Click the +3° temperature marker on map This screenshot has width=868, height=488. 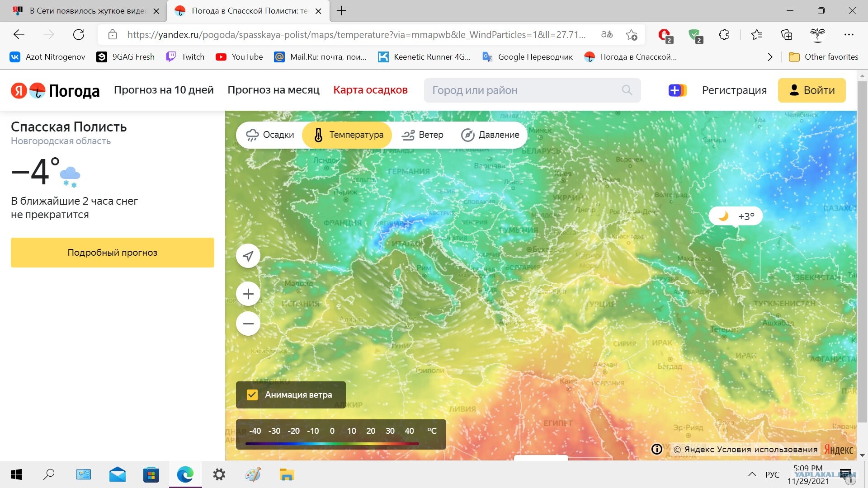(736, 216)
